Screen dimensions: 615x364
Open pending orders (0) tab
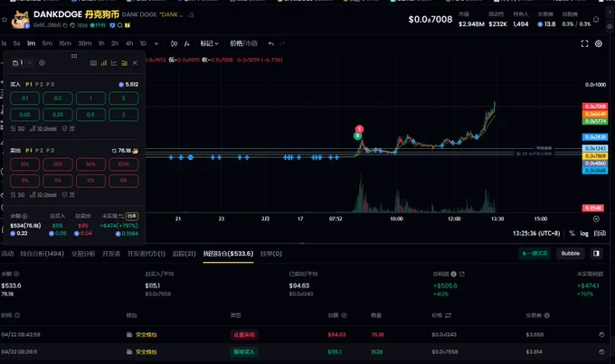(271, 254)
